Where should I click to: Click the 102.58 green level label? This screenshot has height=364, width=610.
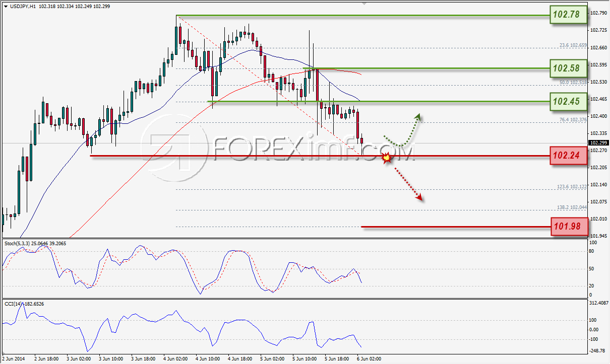[x=569, y=68]
